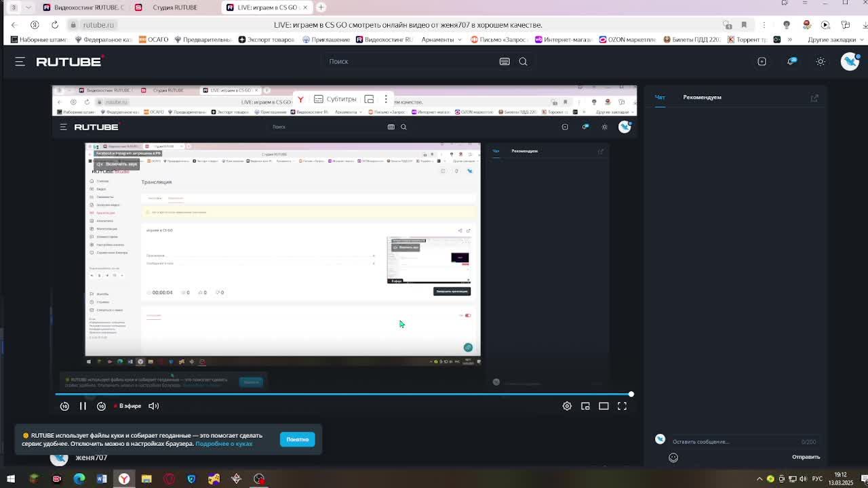Pop out the chat window
This screenshot has width=868, height=488.
click(x=814, y=98)
